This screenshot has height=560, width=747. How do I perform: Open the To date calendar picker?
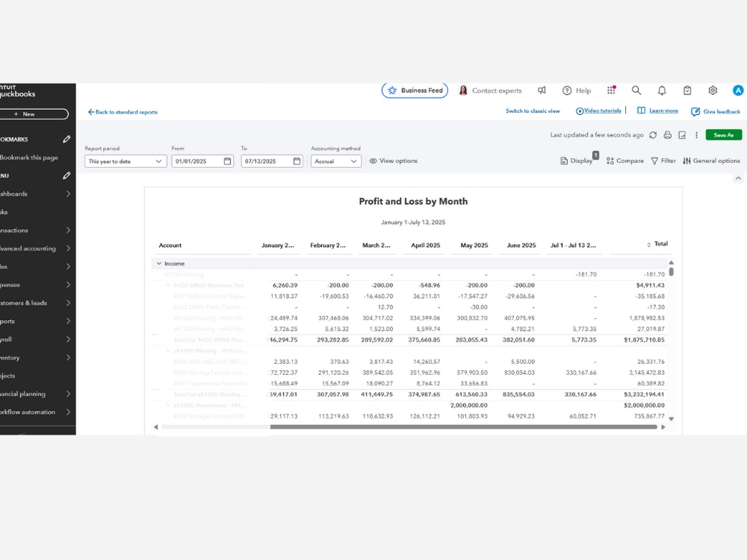point(297,161)
